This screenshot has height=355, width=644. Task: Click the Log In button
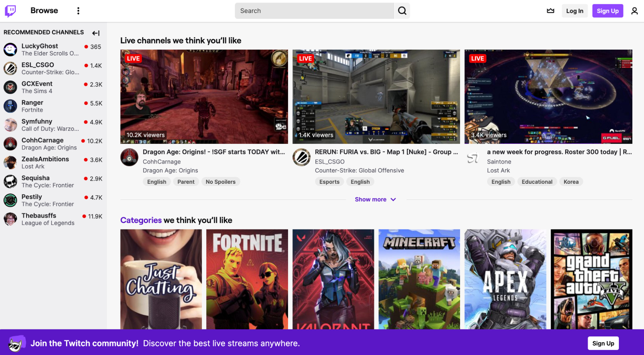pyautogui.click(x=574, y=10)
